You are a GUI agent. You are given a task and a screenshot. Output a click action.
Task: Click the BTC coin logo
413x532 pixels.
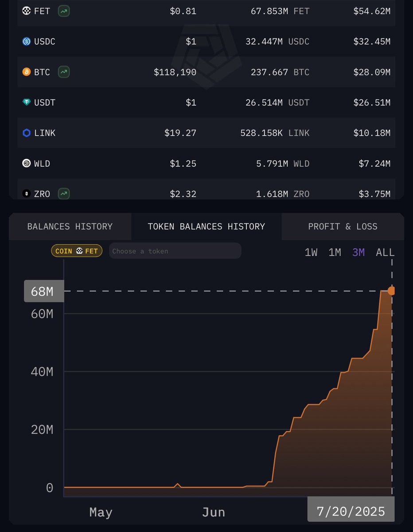click(27, 72)
